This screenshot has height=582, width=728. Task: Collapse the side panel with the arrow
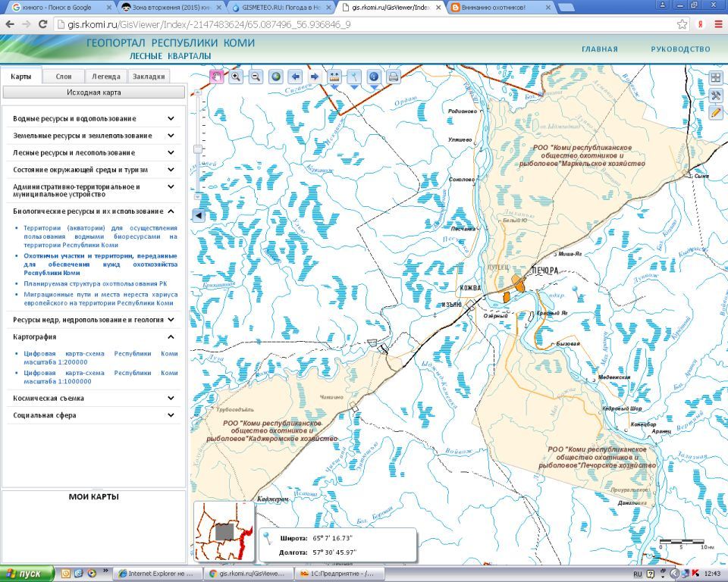(198, 216)
